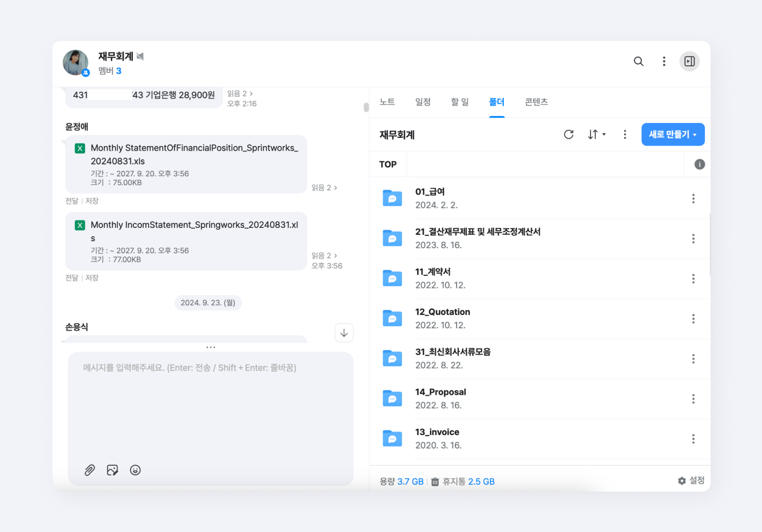This screenshot has width=762, height=532.
Task: Refresh the folder list
Action: (x=569, y=134)
